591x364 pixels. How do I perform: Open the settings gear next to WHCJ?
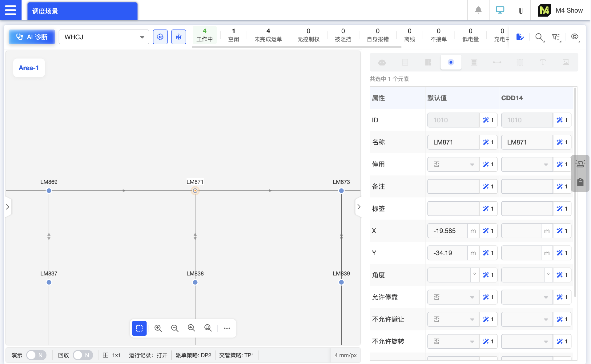[x=160, y=37]
